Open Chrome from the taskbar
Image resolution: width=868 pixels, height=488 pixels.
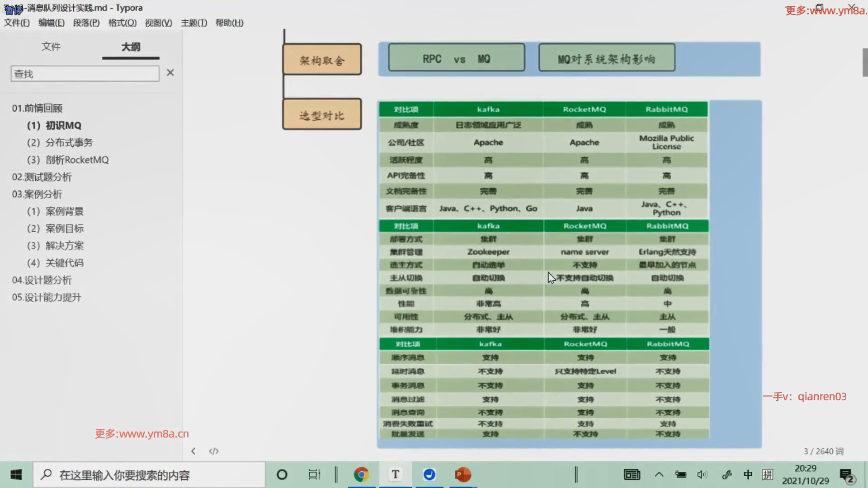point(361,474)
